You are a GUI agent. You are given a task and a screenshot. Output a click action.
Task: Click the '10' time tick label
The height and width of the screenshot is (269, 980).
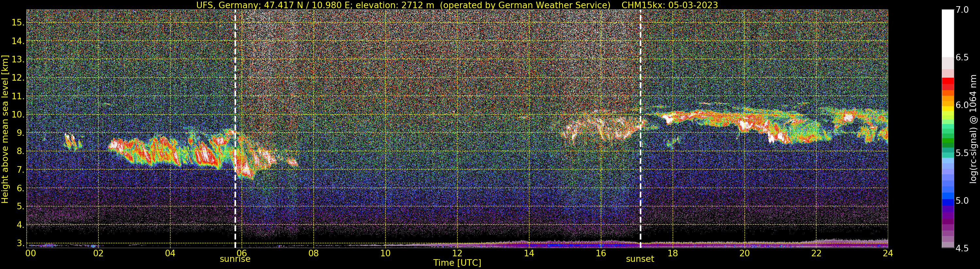click(x=385, y=253)
